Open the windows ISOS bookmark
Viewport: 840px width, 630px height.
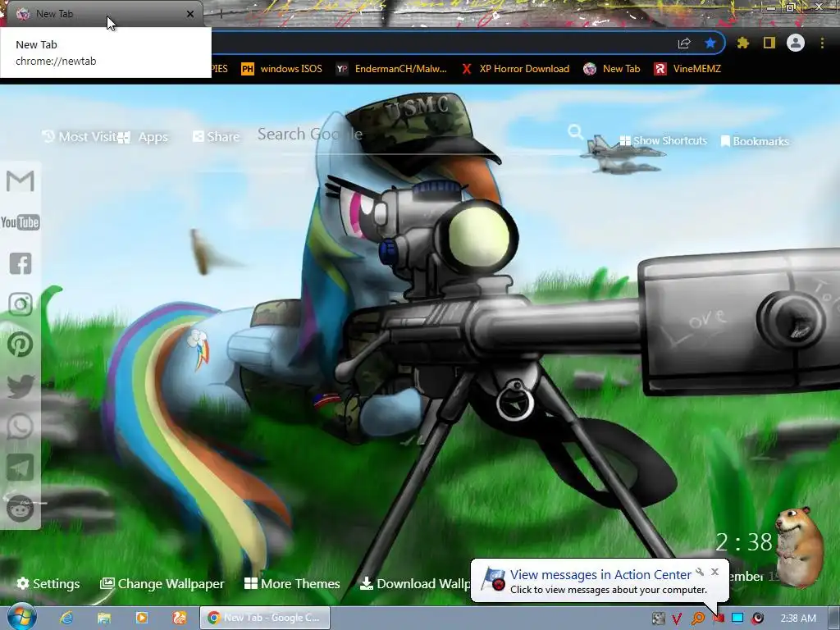[x=282, y=69]
